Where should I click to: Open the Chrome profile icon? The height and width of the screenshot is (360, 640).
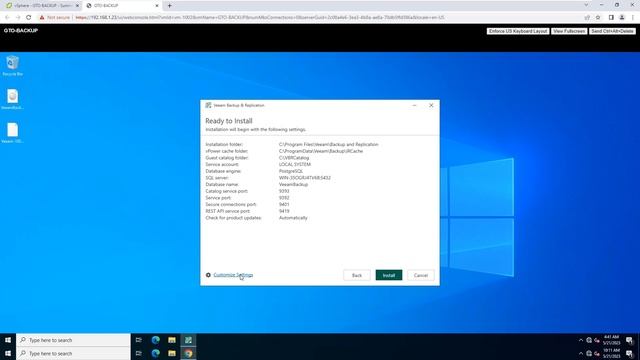(622, 18)
